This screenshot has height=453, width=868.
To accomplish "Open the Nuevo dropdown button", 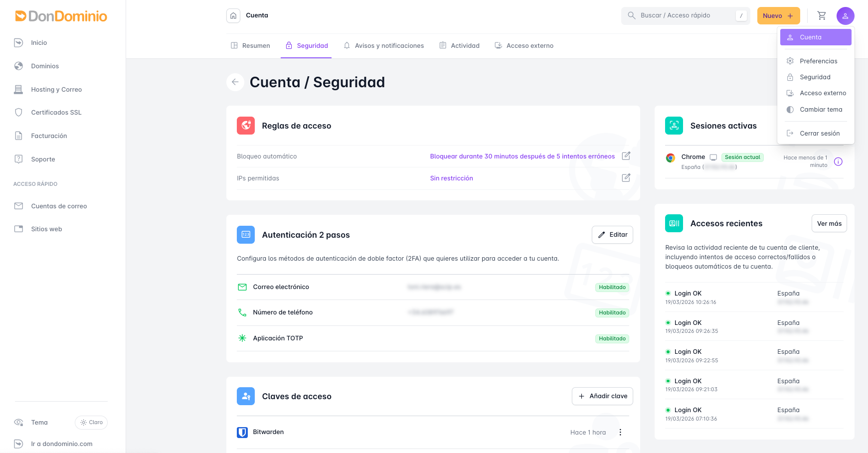I will point(778,15).
